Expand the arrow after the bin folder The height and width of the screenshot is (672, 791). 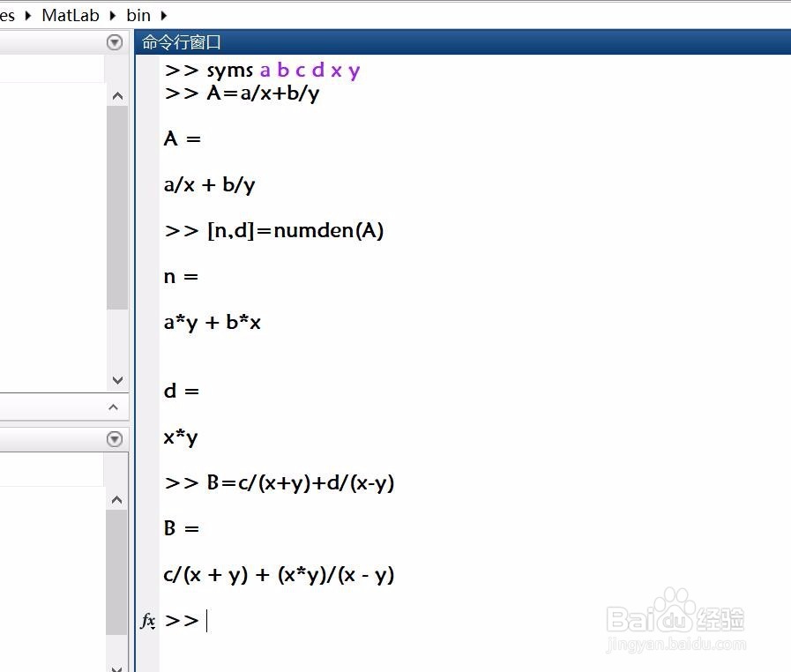[163, 16]
